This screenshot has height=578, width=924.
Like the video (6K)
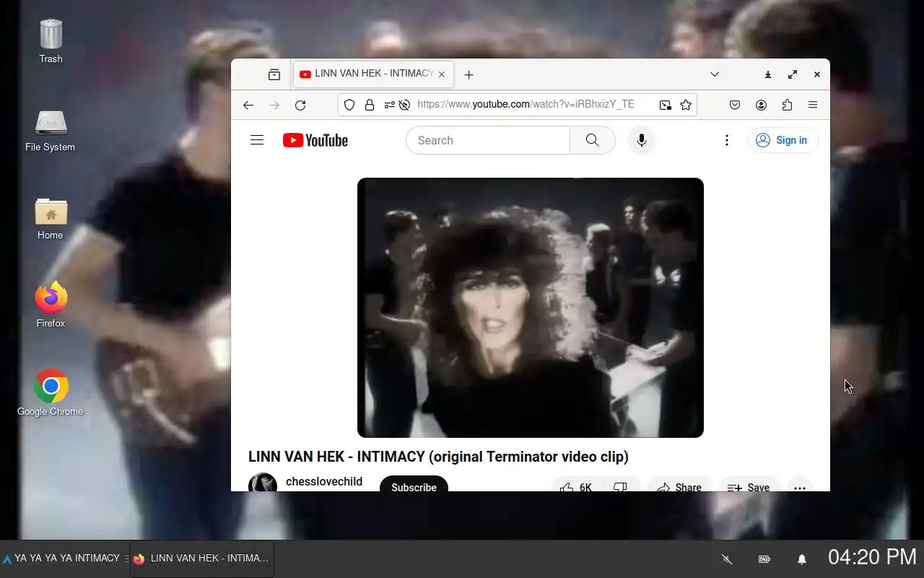coord(576,484)
